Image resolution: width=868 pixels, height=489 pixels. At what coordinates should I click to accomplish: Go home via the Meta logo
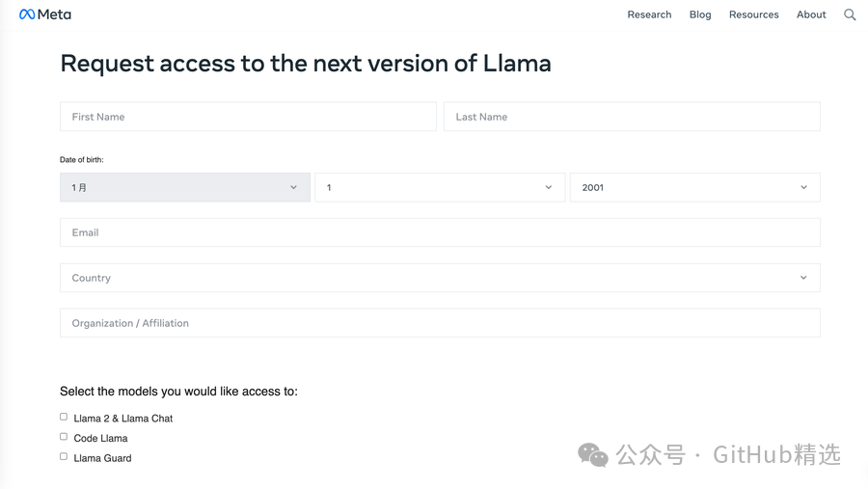(x=44, y=14)
